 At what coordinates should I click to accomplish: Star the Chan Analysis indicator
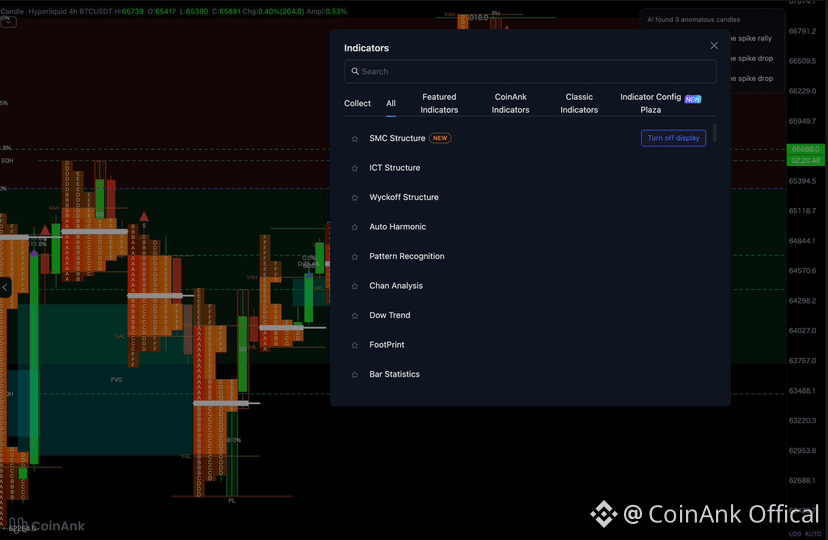355,287
